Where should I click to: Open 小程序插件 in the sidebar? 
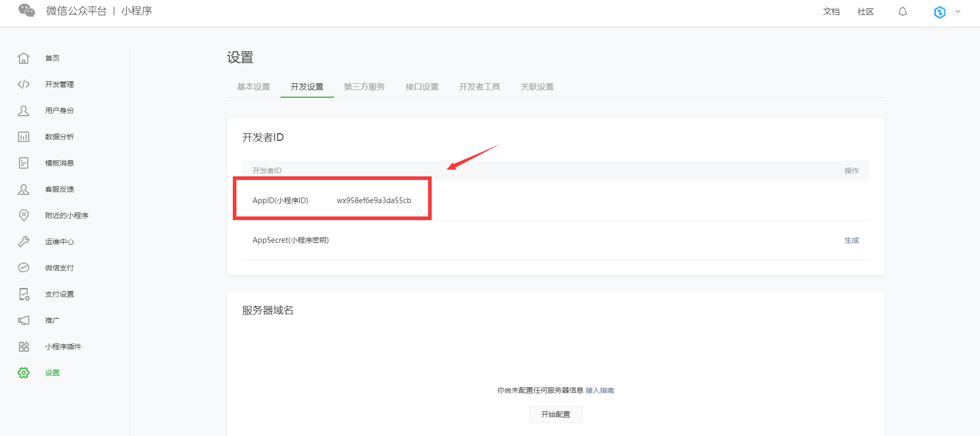[63, 347]
